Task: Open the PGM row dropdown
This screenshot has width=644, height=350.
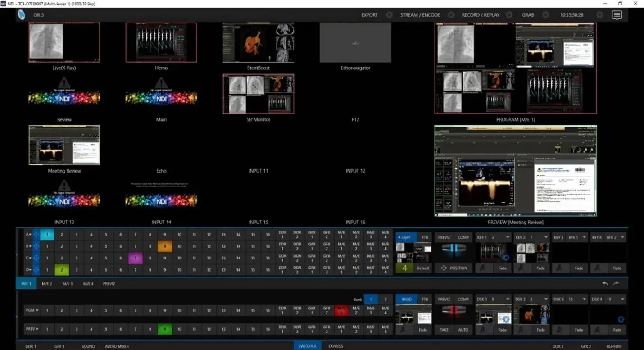Action: (x=31, y=310)
